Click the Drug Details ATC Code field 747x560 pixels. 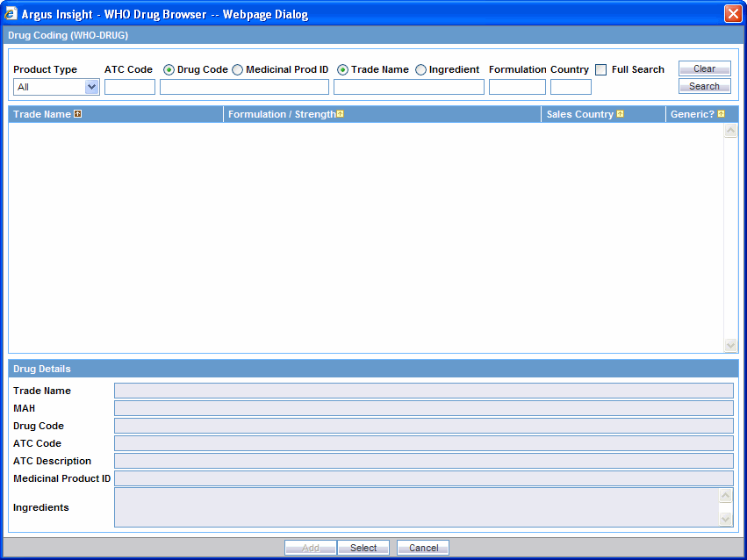click(423, 443)
